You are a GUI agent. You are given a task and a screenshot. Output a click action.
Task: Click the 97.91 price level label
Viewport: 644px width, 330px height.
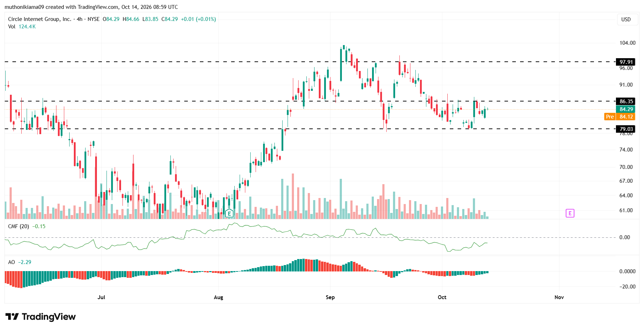[626, 62]
